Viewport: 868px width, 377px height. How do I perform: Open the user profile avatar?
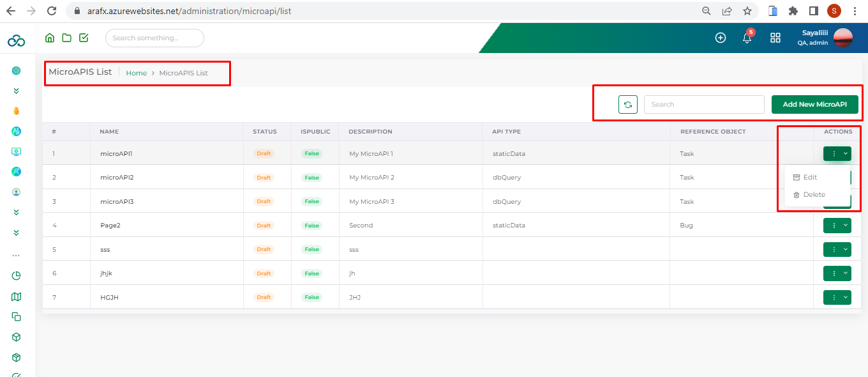coord(842,38)
